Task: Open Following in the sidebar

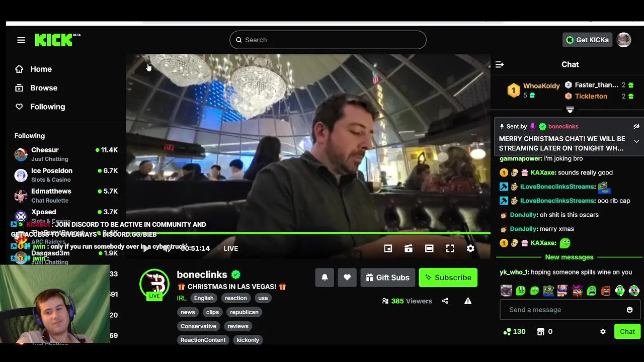Action: 40,107
